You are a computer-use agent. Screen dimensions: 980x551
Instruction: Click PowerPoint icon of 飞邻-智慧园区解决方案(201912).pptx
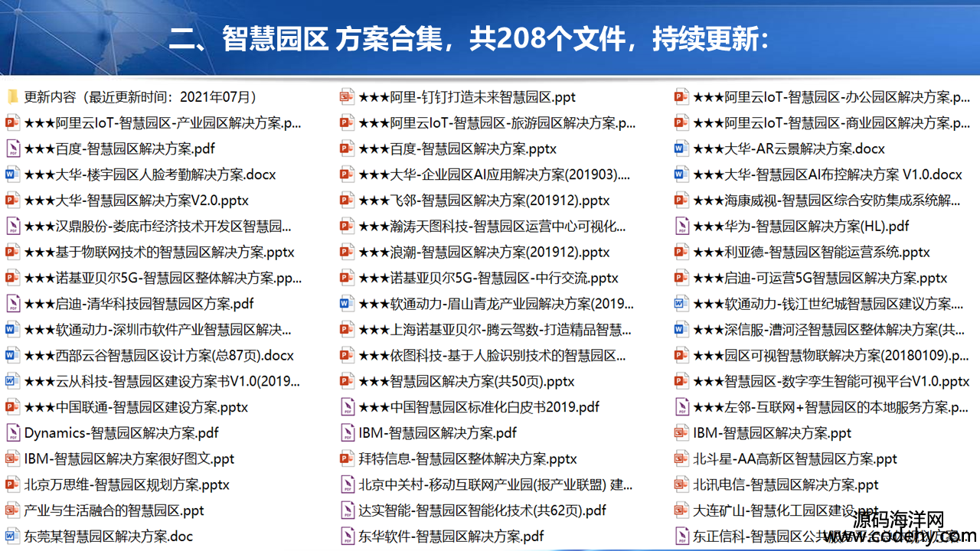click(x=347, y=201)
